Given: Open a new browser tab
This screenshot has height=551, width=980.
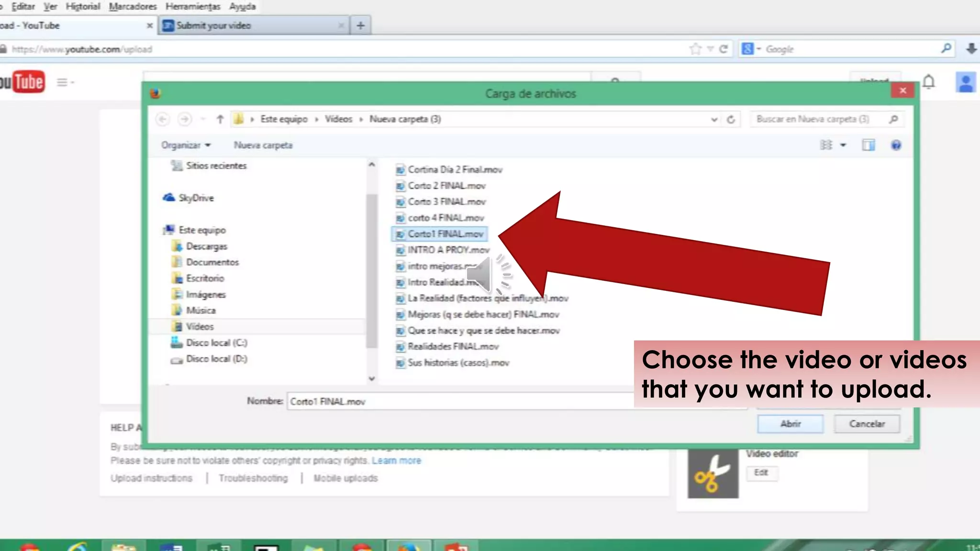Looking at the screenshot, I should pos(361,25).
